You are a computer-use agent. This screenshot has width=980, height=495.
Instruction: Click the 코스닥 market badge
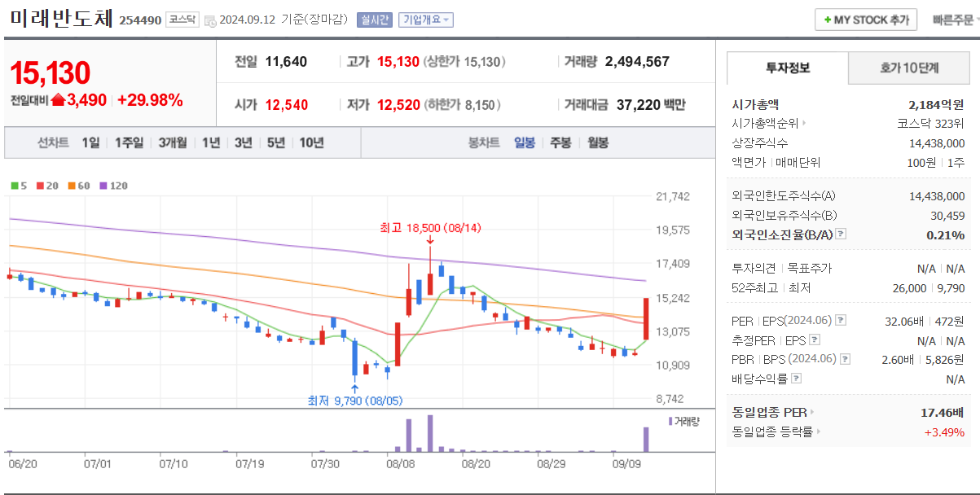(182, 20)
